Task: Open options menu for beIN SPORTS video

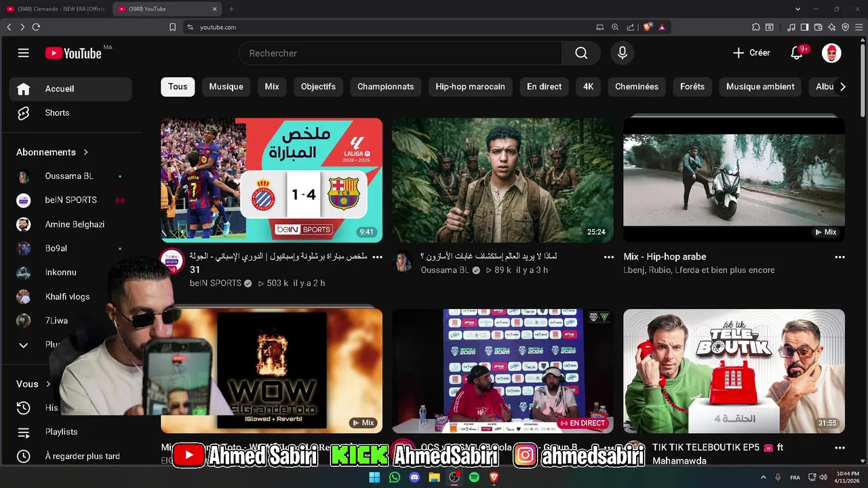Action: (x=378, y=257)
